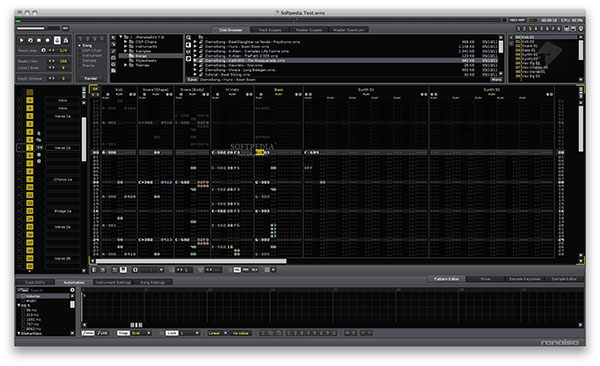The image size is (600, 366).
Task: Switch to the Master Spectrum tab
Action: click(x=349, y=30)
